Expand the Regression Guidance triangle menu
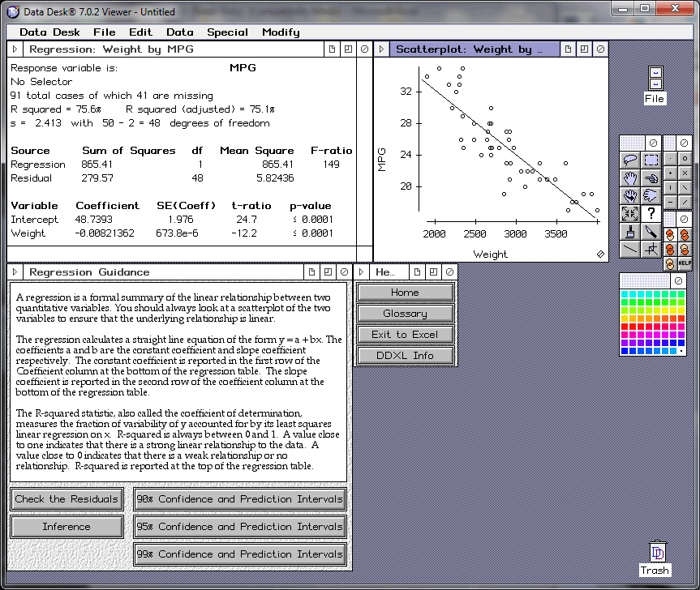The width and height of the screenshot is (700, 590). coord(15,272)
